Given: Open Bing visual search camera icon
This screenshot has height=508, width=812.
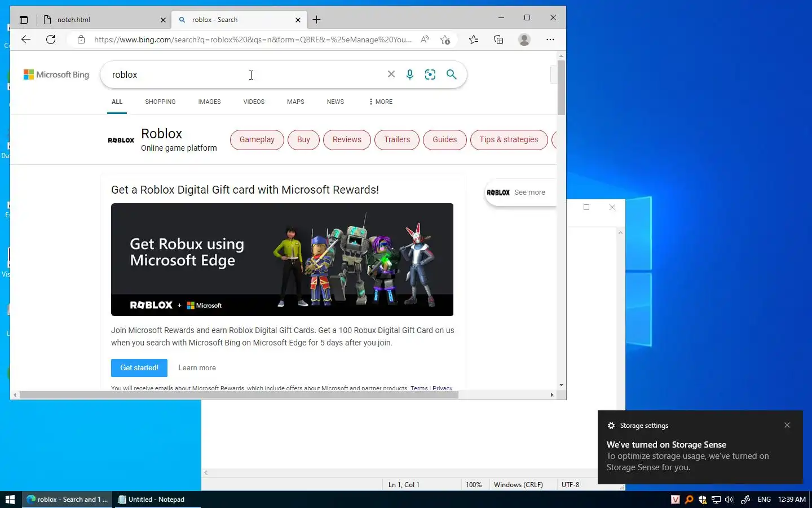Looking at the screenshot, I should (x=430, y=75).
